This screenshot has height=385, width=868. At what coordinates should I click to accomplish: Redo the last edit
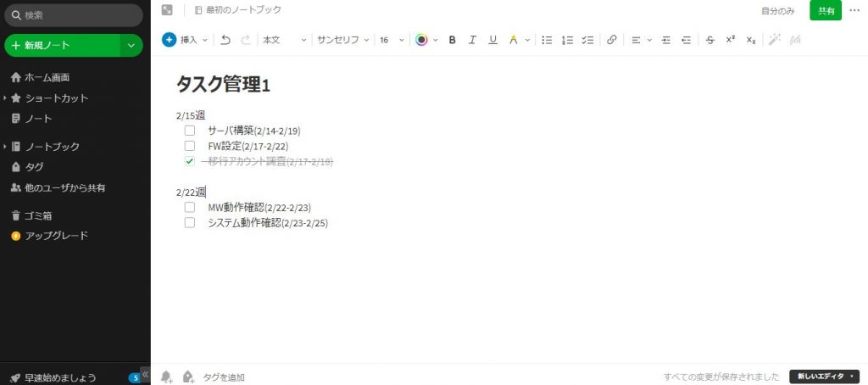click(x=246, y=40)
